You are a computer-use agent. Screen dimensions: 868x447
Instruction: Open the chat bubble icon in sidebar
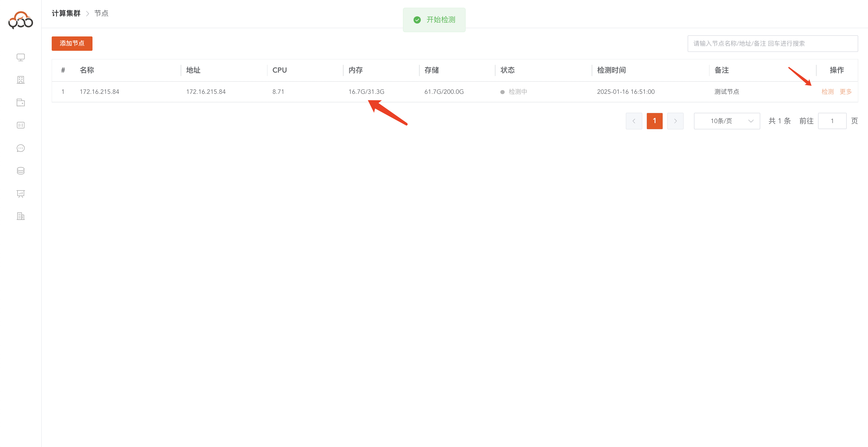21,148
